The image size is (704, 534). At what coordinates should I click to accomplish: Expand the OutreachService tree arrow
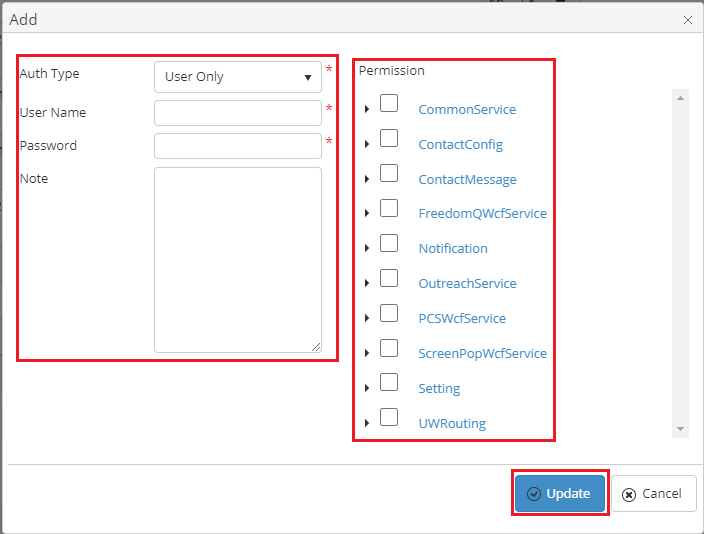367,283
